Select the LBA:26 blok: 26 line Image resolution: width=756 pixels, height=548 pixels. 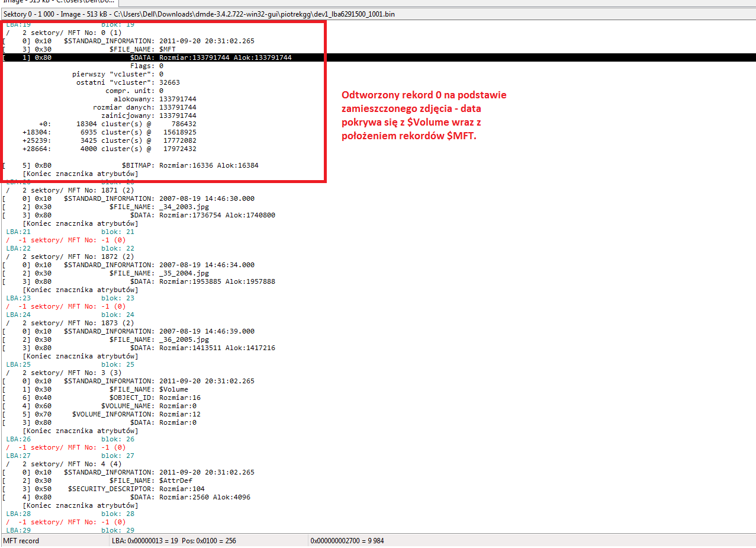click(x=70, y=439)
